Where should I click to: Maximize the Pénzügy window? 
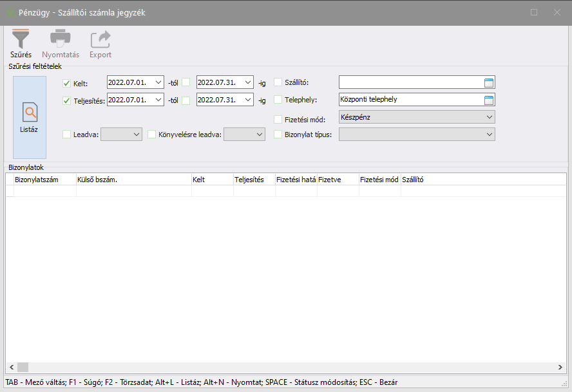pos(534,12)
